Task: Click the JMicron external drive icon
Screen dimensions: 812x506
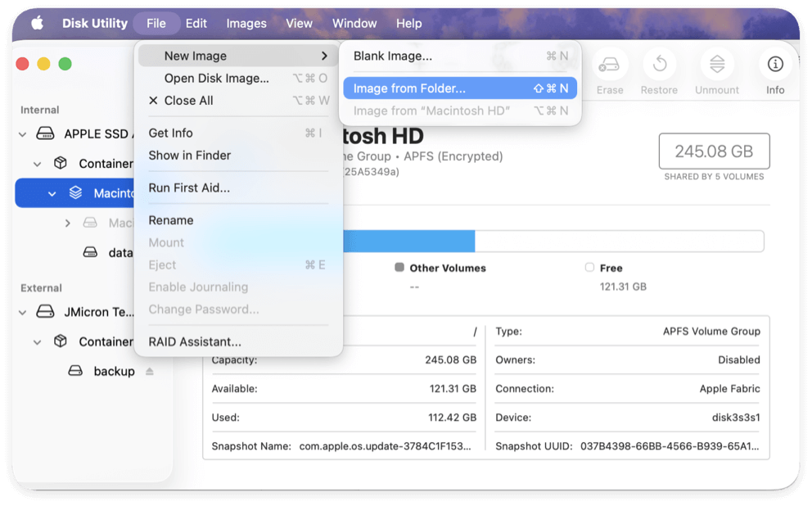Action: tap(44, 312)
